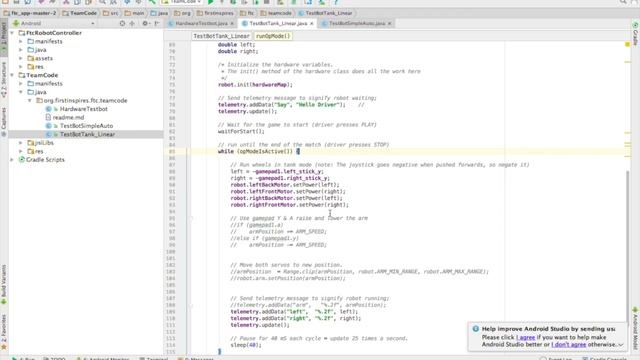Click the telemetry.addData("Say", "Hello Driver") line
Viewport: 640px width, 360px height.
[x=282, y=104]
